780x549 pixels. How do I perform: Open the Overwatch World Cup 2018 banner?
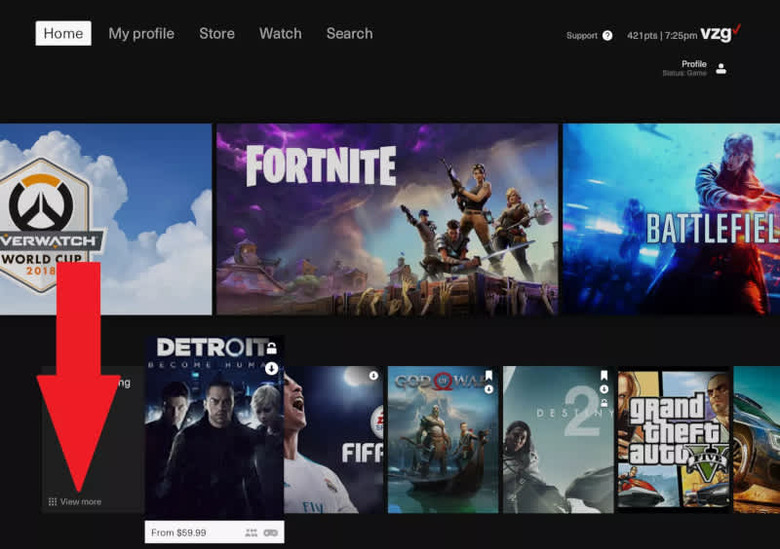[x=105, y=219]
